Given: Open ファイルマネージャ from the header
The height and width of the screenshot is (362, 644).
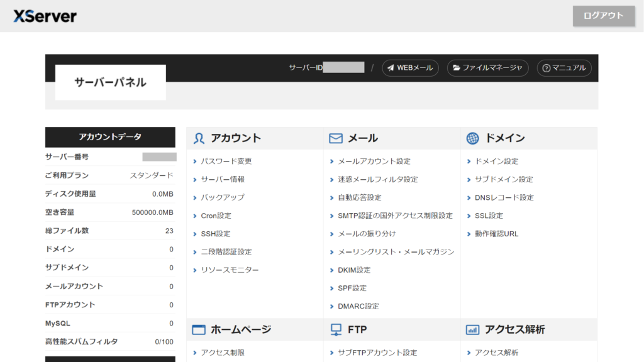Looking at the screenshot, I should 487,68.
